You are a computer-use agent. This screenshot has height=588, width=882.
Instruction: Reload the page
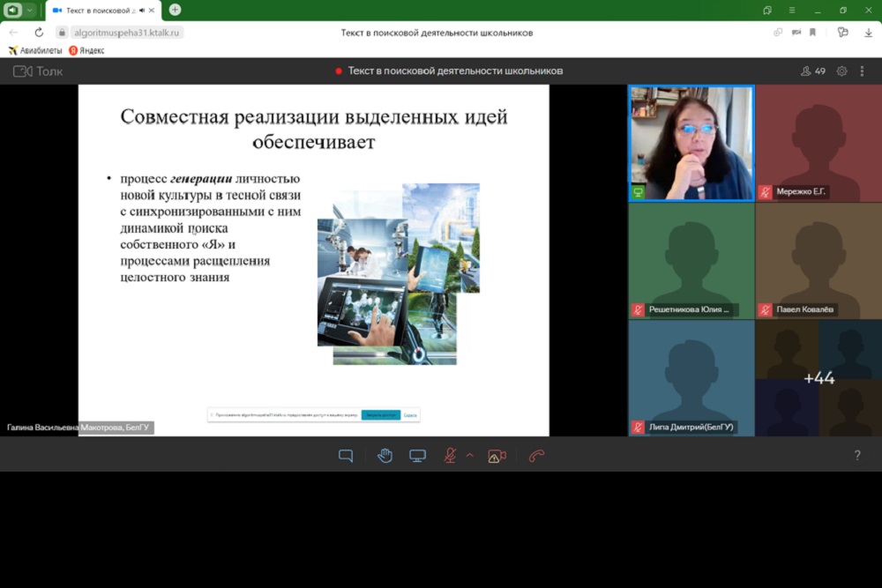(39, 33)
